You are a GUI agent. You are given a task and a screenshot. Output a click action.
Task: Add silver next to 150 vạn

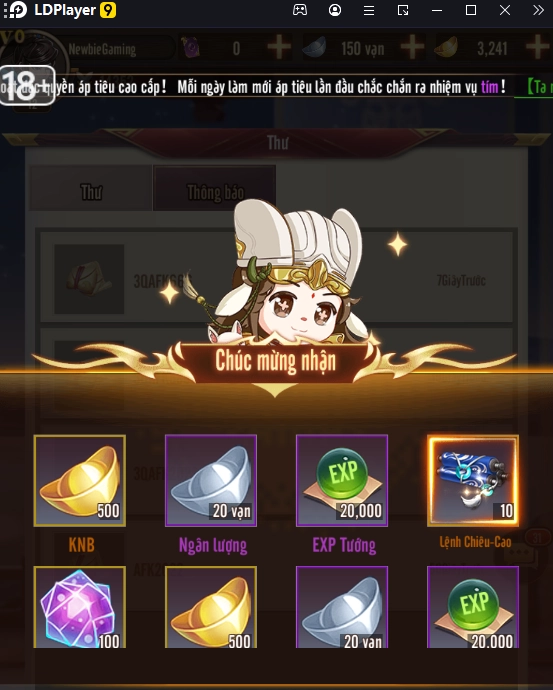pos(412,48)
